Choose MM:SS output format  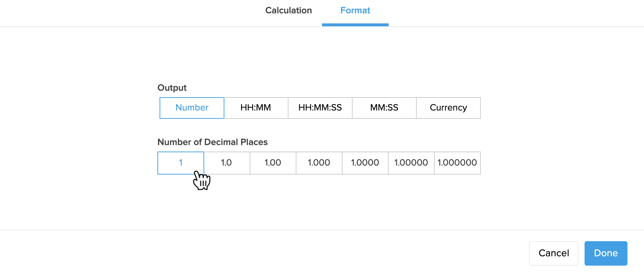click(x=384, y=108)
